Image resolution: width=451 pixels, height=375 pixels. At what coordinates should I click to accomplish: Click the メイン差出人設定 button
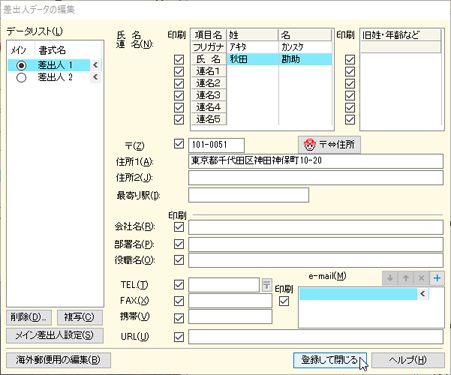pyautogui.click(x=55, y=335)
